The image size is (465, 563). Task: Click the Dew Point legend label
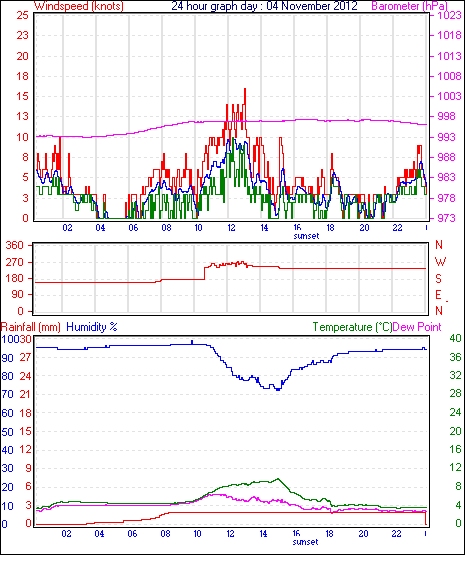coord(417,327)
